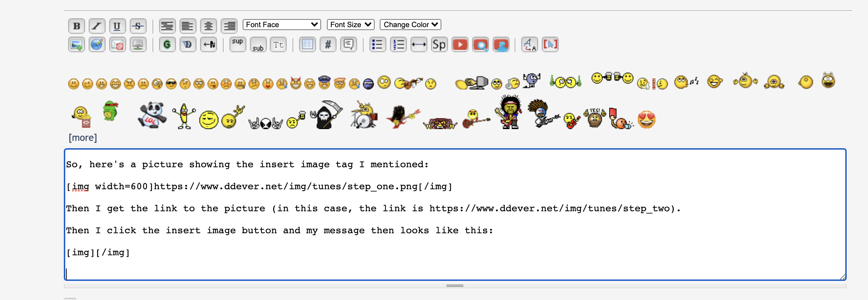Toggle underline formatting
Image resolution: width=868 pixels, height=300 pixels.
(117, 26)
